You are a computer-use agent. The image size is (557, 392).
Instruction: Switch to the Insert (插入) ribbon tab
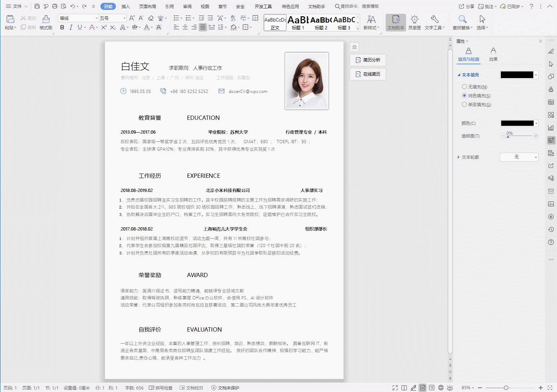point(125,6)
